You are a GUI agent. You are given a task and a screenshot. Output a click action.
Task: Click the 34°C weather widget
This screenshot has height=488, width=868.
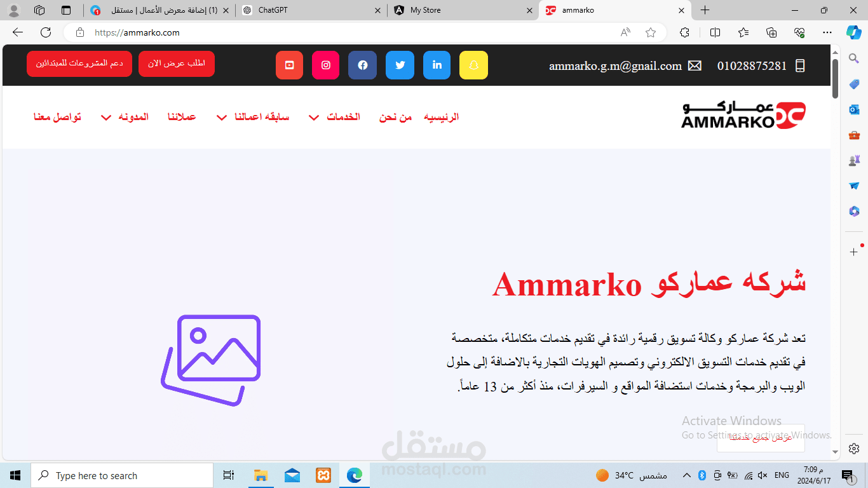(x=632, y=475)
